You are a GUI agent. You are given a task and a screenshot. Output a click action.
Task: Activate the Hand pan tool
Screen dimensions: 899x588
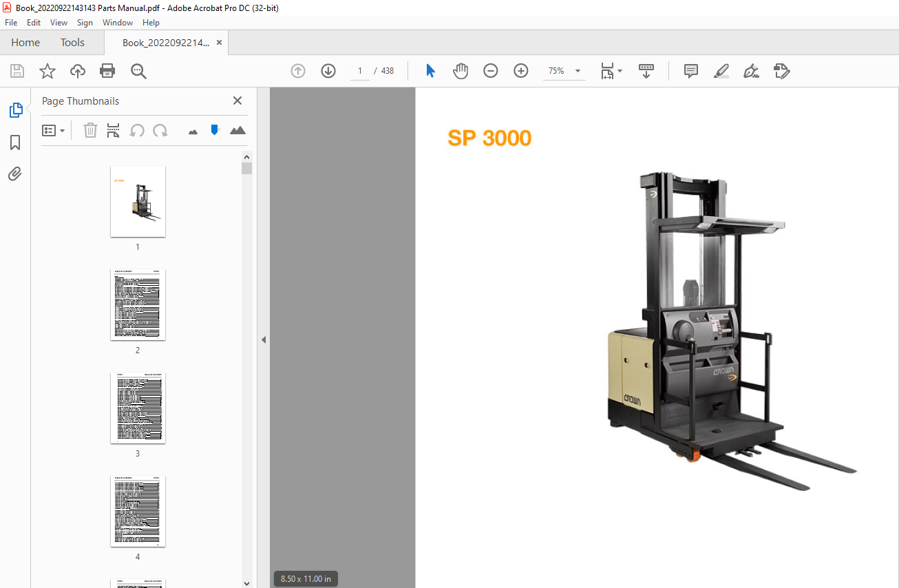(x=461, y=71)
